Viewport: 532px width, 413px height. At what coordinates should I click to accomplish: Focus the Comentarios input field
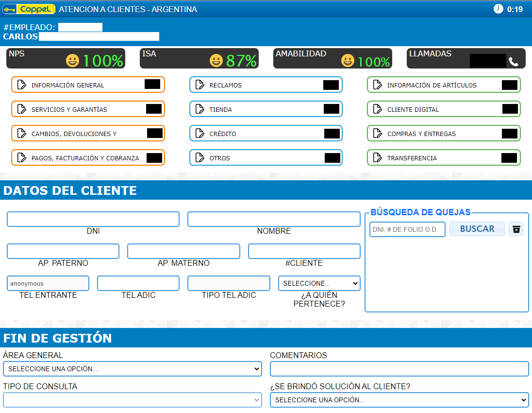399,369
